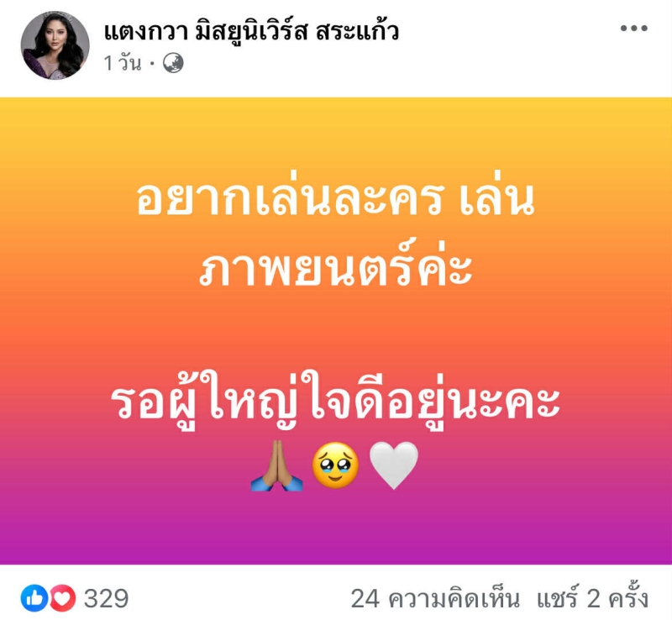
Task: View shares via 'แชร์ 2 ครั้ง'
Action: click(593, 596)
